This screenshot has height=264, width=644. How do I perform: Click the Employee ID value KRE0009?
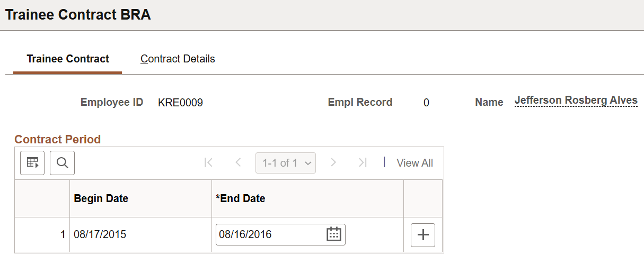[x=180, y=103]
